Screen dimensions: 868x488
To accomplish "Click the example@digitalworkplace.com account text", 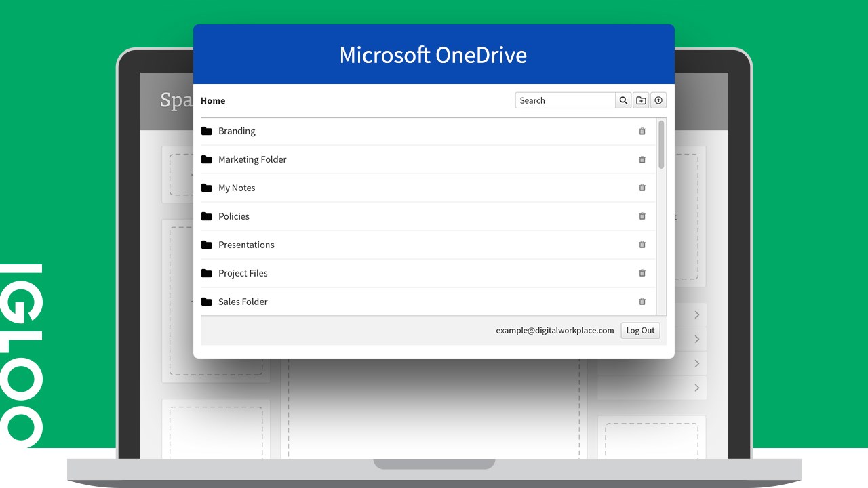I will 555,331.
